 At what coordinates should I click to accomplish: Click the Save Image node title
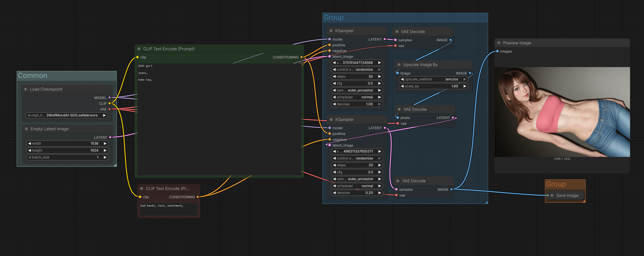(567, 196)
